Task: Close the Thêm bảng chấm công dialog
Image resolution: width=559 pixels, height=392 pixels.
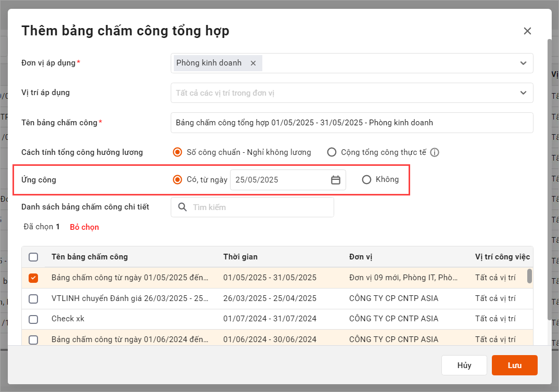Action: [x=527, y=31]
